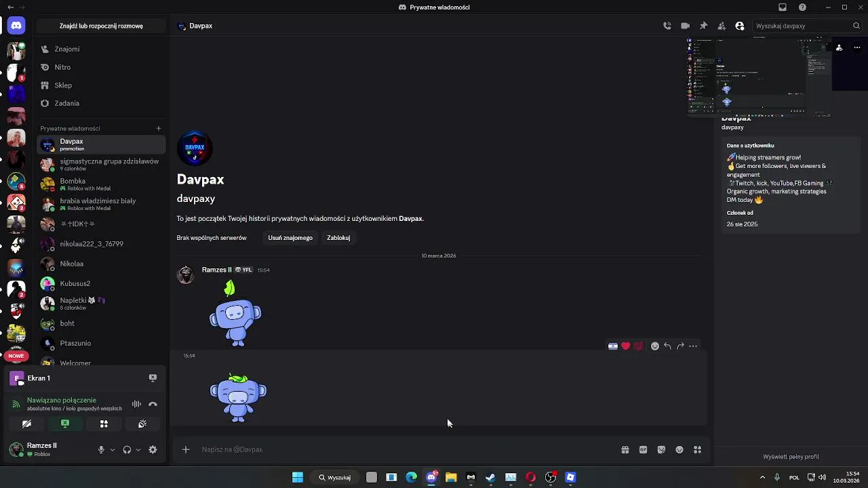Create new DM with plus icon
This screenshot has width=868, height=488.
(159, 128)
